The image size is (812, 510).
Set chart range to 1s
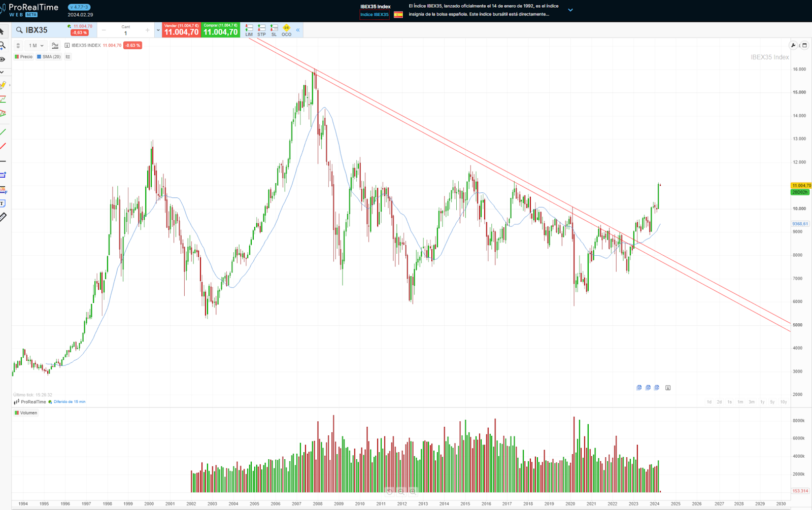click(x=729, y=402)
